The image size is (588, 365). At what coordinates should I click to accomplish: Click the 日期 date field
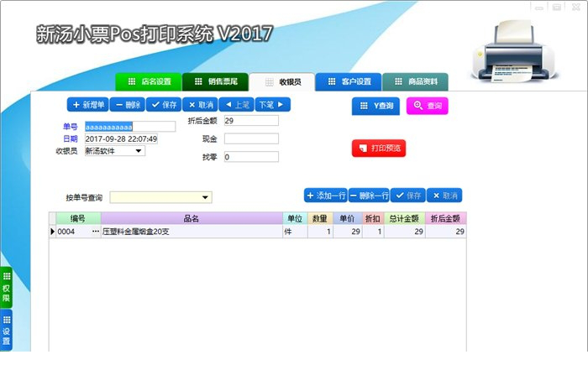(x=121, y=138)
